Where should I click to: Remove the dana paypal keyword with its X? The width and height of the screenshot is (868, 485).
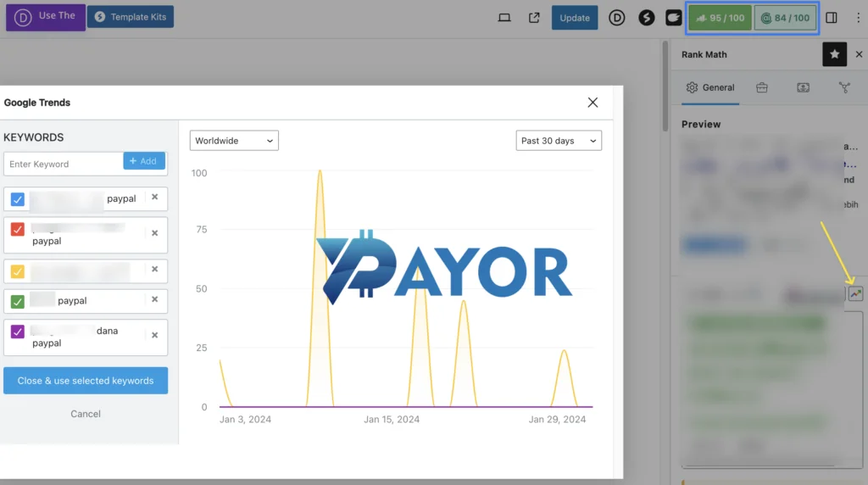click(155, 336)
